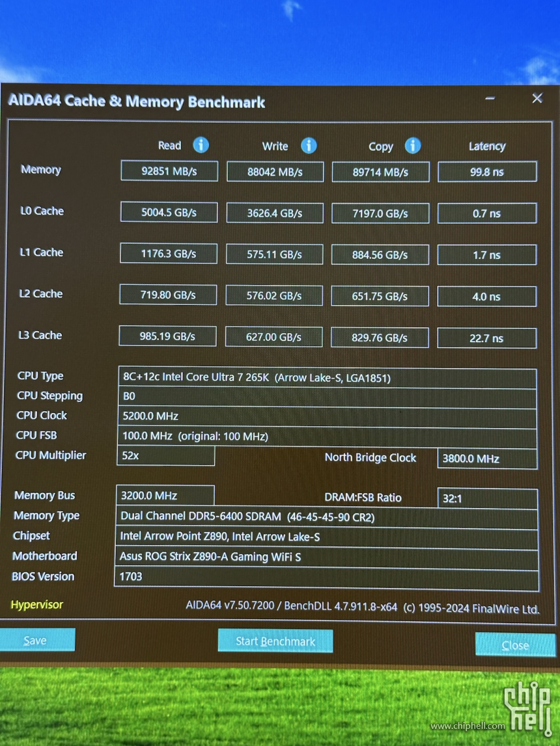The width and height of the screenshot is (560, 746).
Task: Minimize the AIDA64 benchmark window
Action: (x=490, y=98)
